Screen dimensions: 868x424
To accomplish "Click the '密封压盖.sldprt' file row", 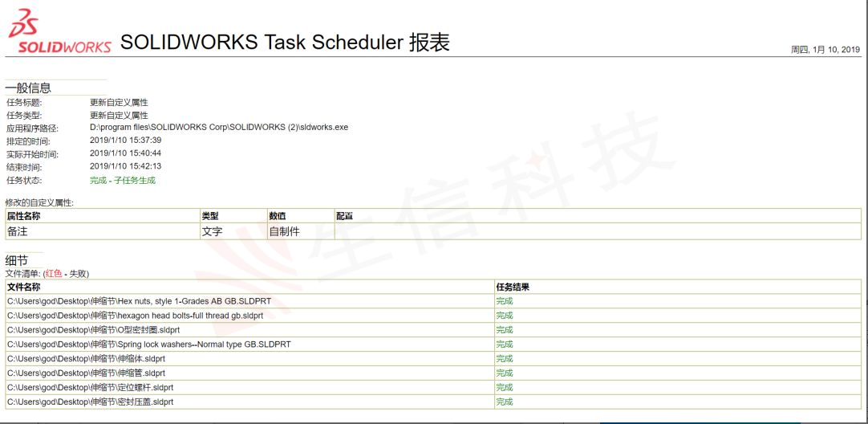I will [249, 402].
